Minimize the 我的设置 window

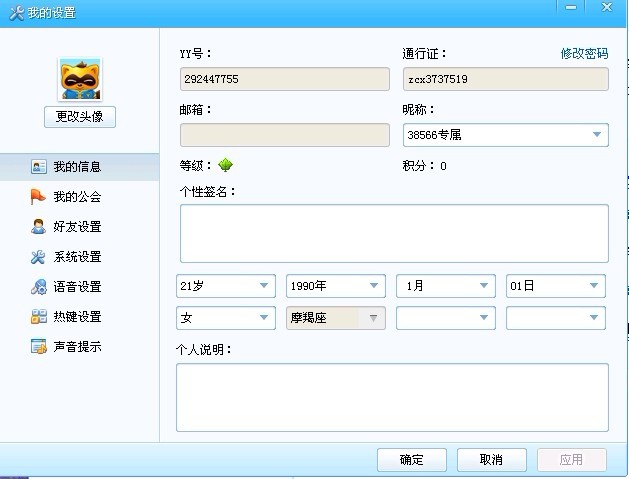pyautogui.click(x=571, y=8)
